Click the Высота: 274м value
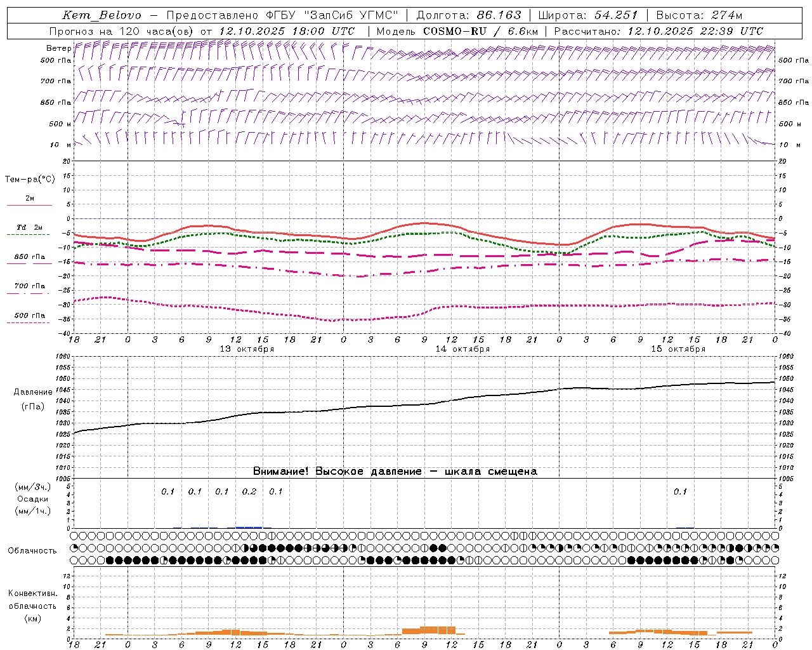 point(700,15)
